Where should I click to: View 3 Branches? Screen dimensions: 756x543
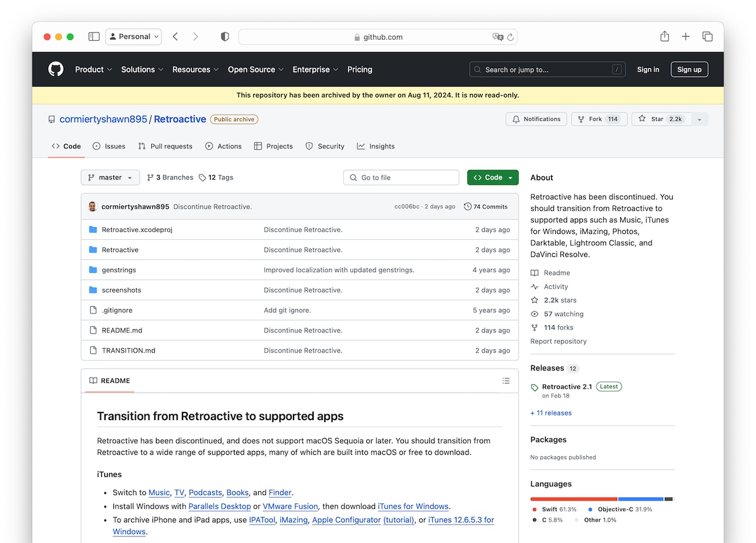point(170,177)
